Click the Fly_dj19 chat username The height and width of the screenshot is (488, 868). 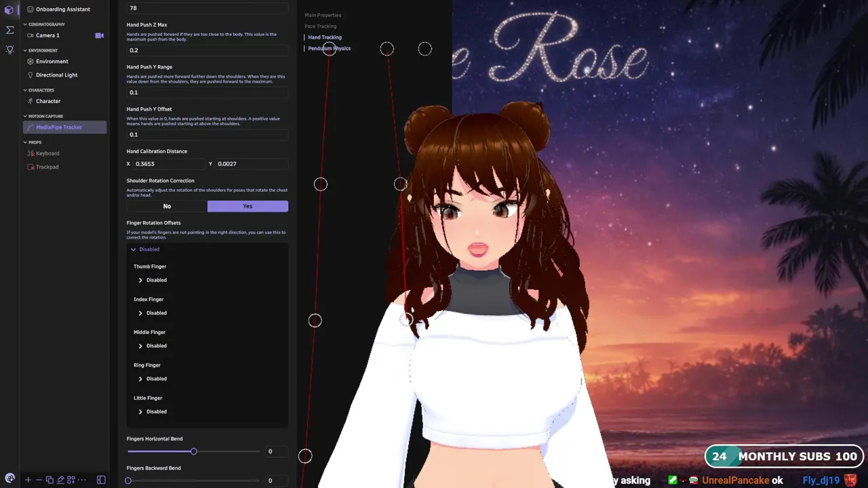click(821, 481)
